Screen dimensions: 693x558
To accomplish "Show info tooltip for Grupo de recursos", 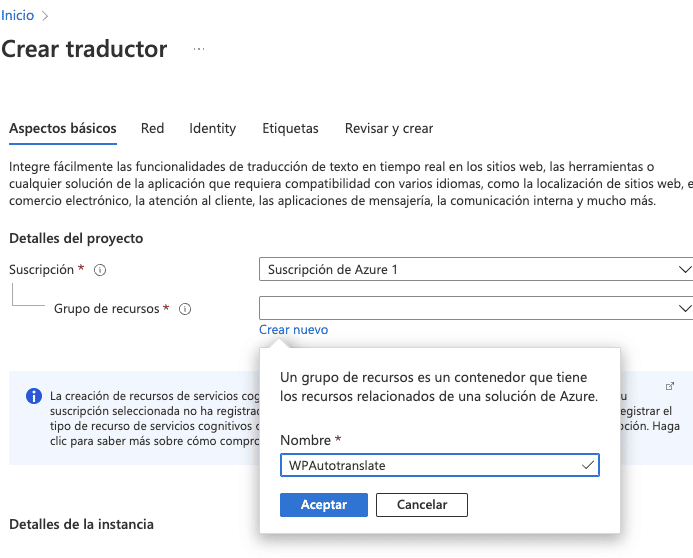I will coord(185,309).
